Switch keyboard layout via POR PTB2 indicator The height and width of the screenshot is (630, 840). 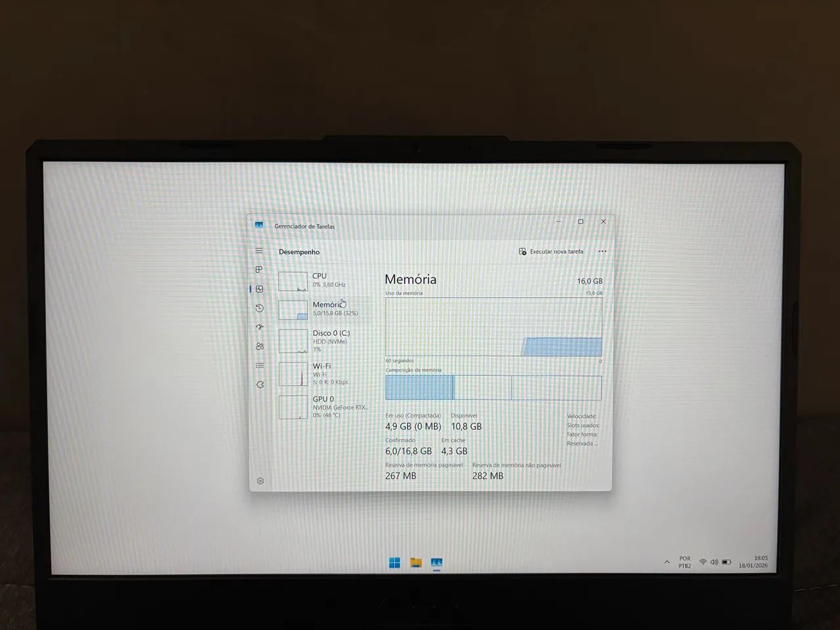pyautogui.click(x=684, y=562)
